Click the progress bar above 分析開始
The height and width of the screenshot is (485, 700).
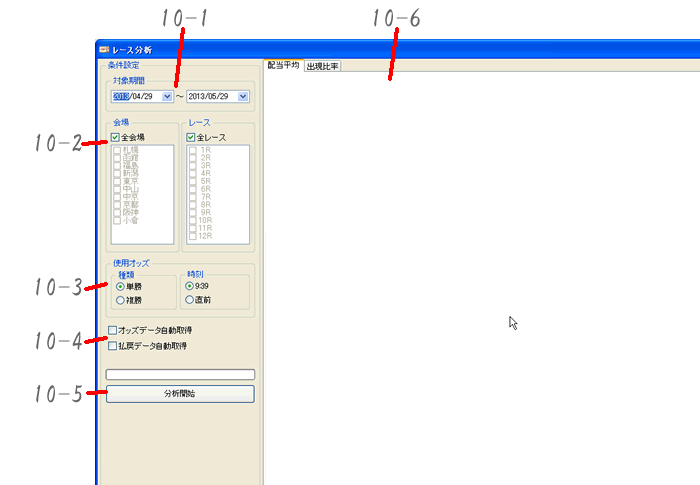(180, 374)
